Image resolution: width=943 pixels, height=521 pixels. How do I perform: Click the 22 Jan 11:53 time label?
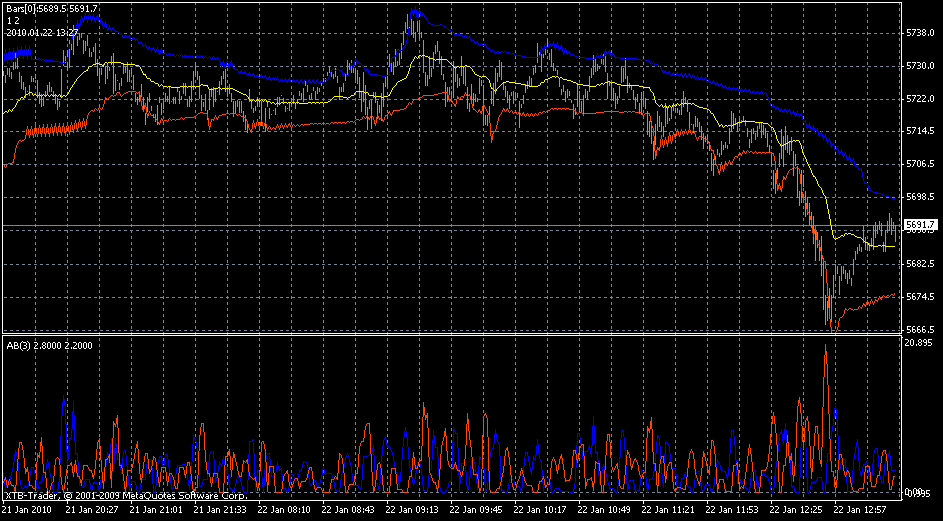(732, 509)
